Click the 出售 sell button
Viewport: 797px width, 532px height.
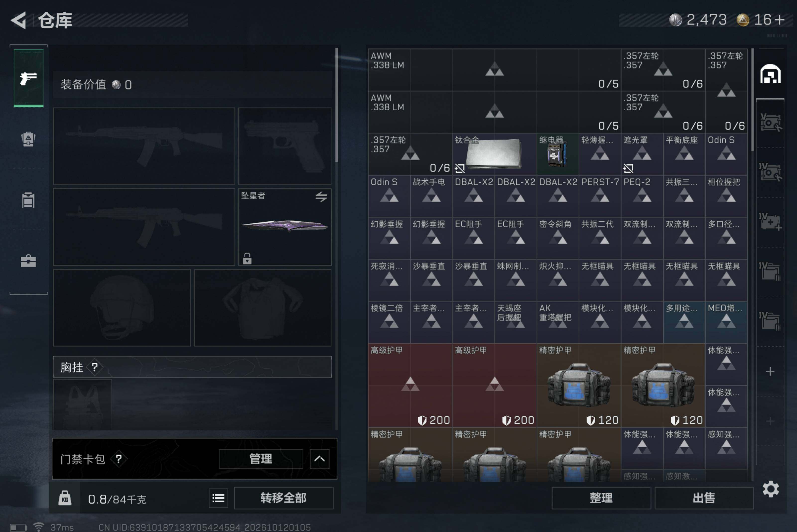pos(704,498)
